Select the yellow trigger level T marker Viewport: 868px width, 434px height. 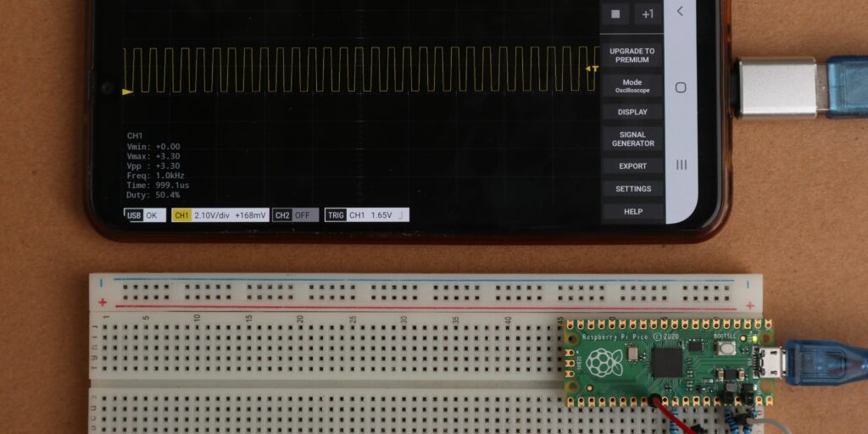point(592,69)
